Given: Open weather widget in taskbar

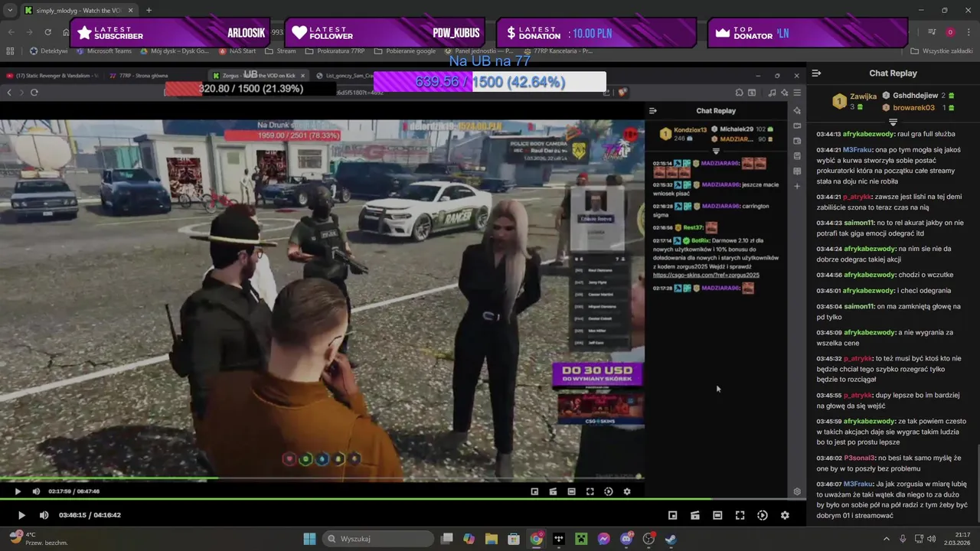Looking at the screenshot, I should 38,539.
